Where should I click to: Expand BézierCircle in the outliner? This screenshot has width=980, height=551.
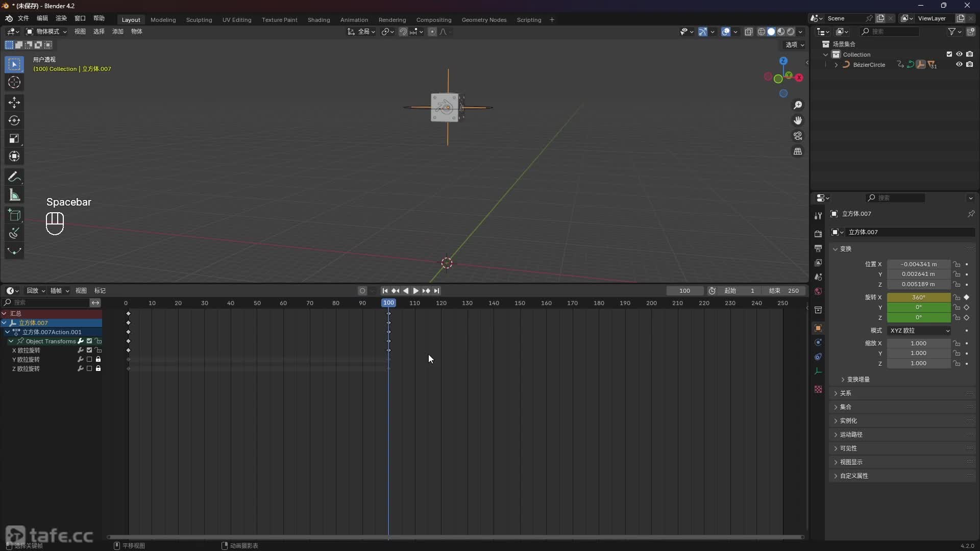[836, 65]
